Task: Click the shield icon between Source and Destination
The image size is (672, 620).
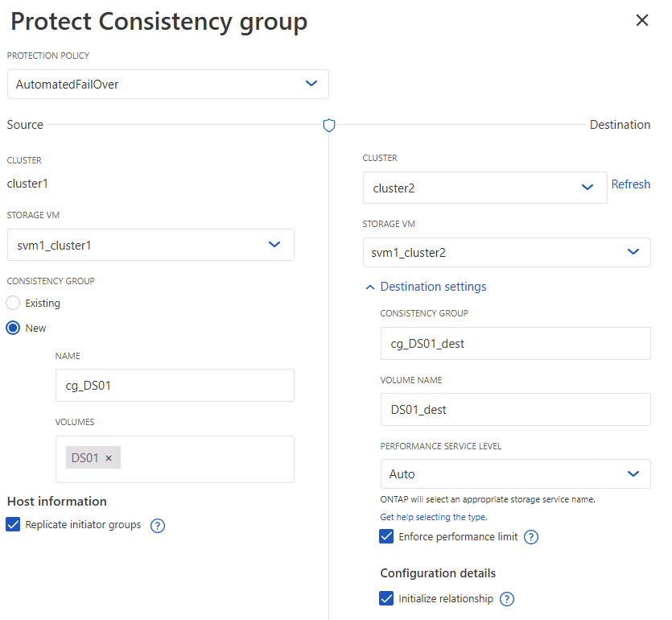Action: (328, 125)
